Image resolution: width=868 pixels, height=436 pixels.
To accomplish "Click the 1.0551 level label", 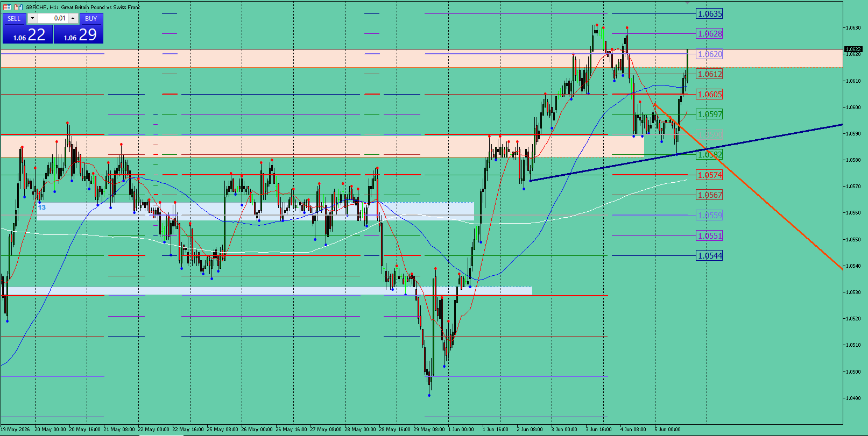I will [709, 236].
